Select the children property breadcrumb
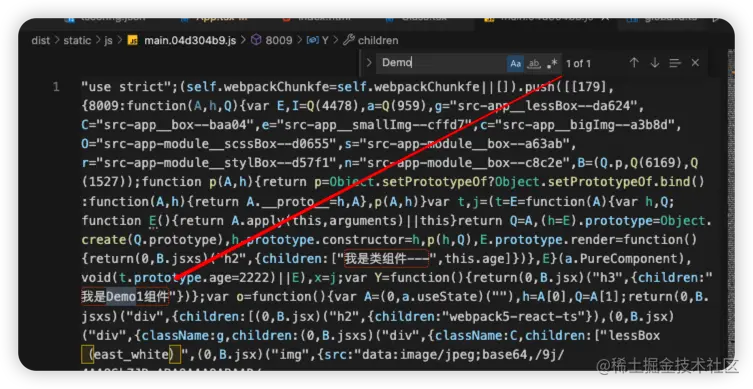This screenshot has height=389, width=753. pyautogui.click(x=378, y=40)
